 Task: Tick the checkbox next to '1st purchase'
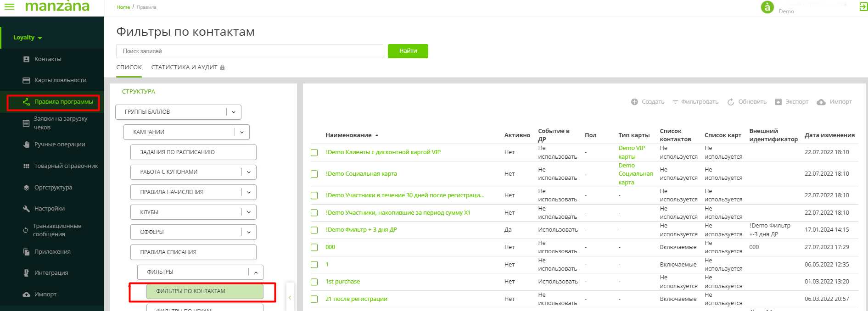[314, 282]
